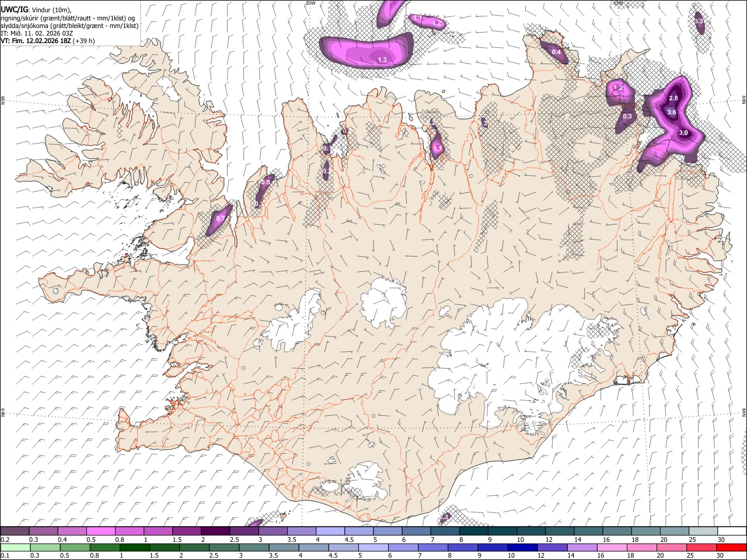Click the 'rigning/skúrir' legend description line

tap(68, 17)
